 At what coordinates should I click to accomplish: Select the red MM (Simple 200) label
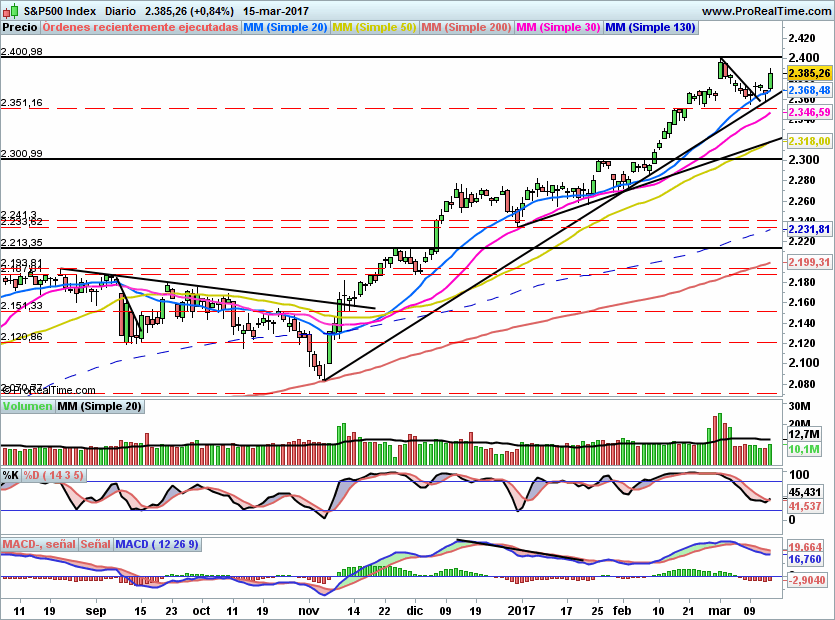[x=466, y=27]
